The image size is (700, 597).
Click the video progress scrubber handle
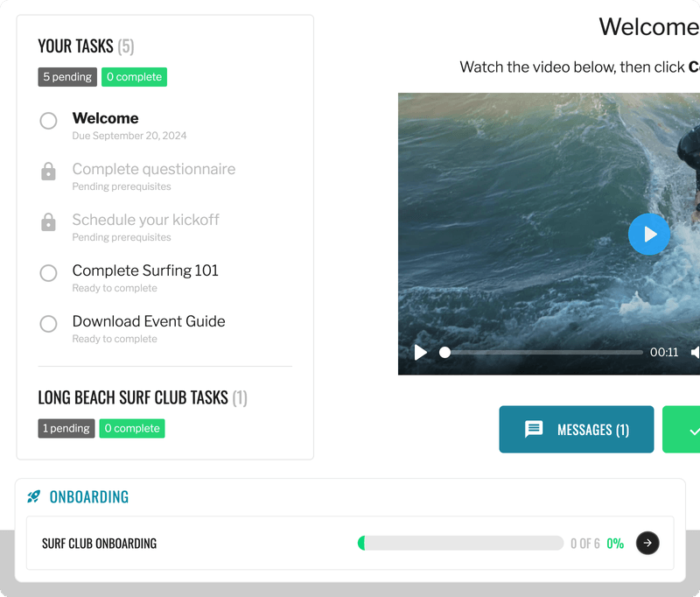[x=444, y=352]
